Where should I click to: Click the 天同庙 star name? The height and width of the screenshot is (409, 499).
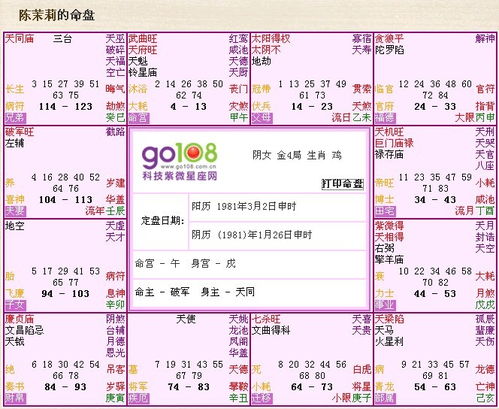tap(19, 39)
